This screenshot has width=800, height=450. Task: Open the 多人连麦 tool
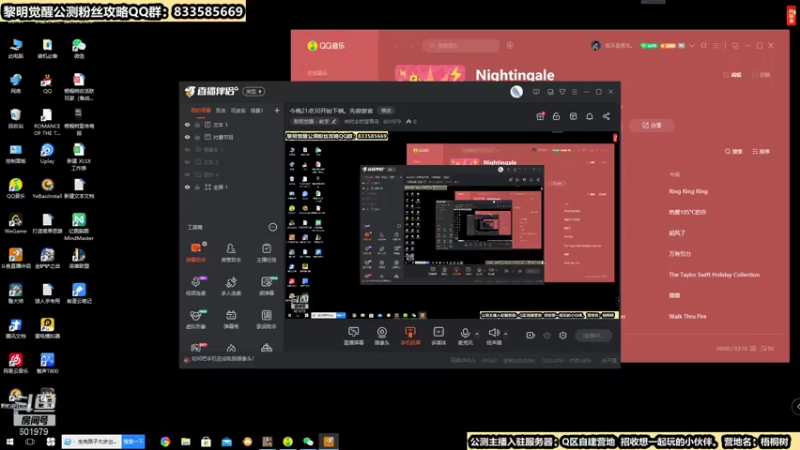point(231,286)
